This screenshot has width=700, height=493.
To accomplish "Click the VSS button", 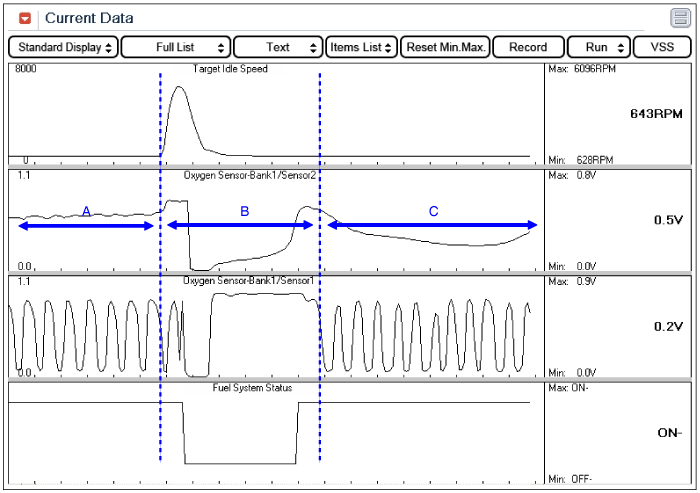I will click(x=662, y=47).
